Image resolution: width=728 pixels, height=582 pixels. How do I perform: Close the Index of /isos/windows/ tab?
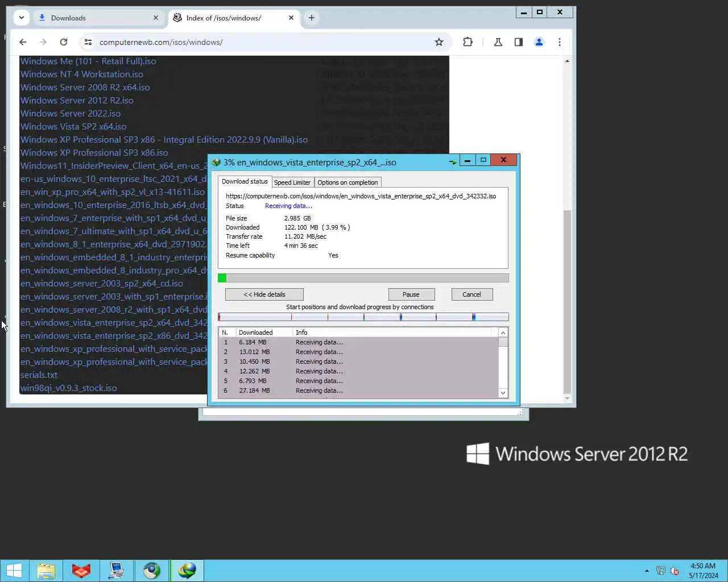(x=291, y=18)
